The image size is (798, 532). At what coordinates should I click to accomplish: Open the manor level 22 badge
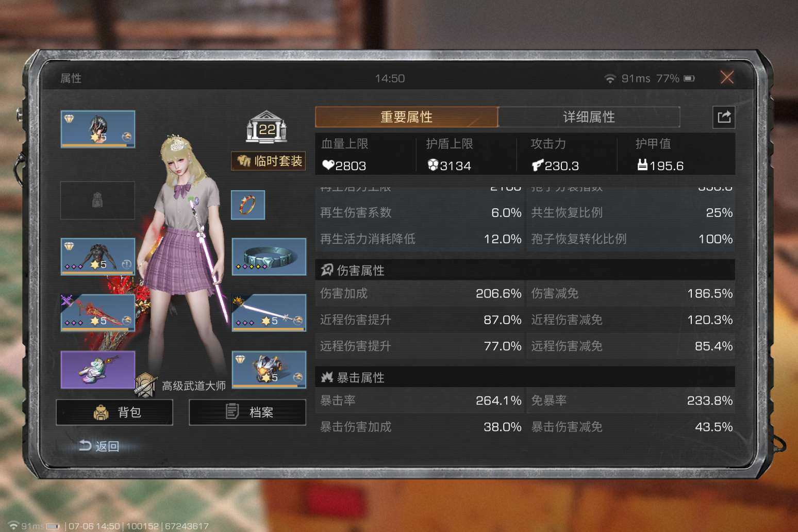point(267,127)
